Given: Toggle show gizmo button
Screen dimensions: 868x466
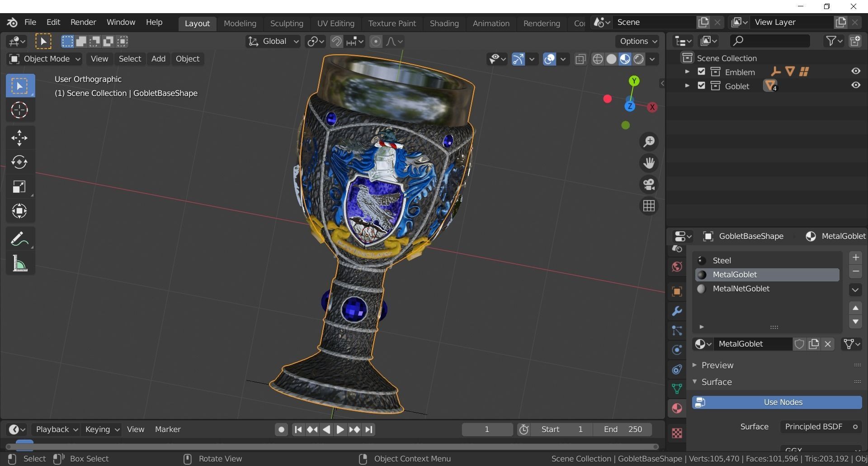Looking at the screenshot, I should coord(518,59).
